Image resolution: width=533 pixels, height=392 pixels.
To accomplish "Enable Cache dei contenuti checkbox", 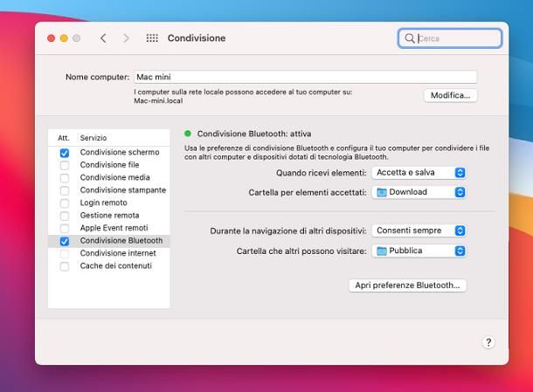I will (x=65, y=266).
